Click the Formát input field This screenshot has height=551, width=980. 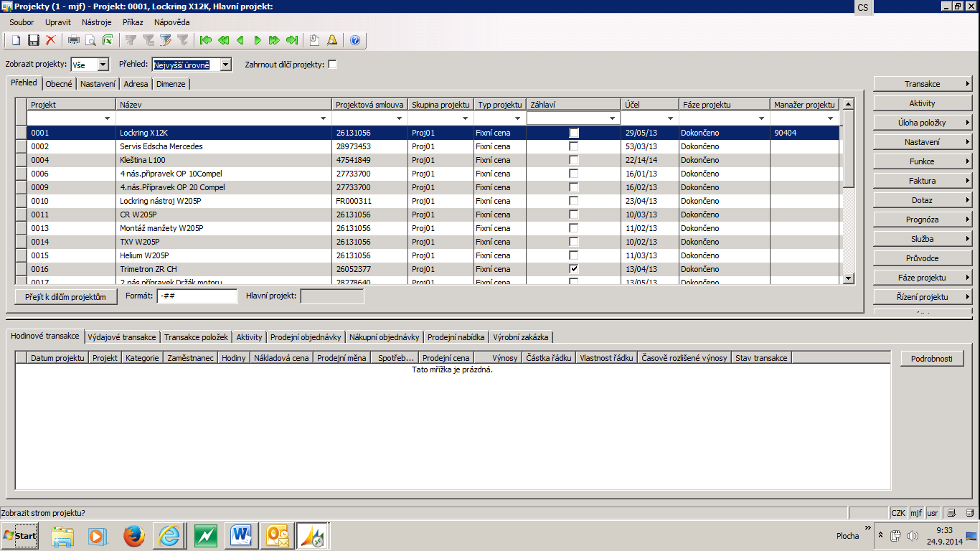[197, 296]
